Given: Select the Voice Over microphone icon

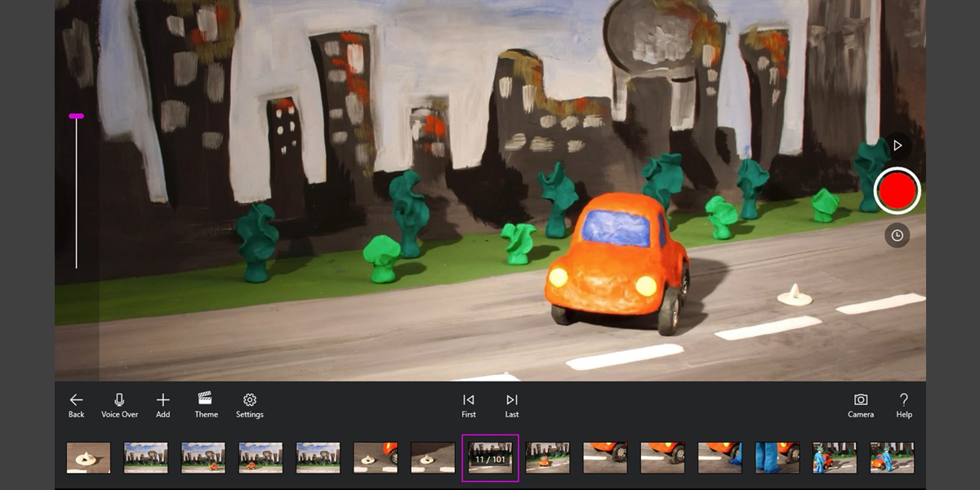Looking at the screenshot, I should pos(119,404).
